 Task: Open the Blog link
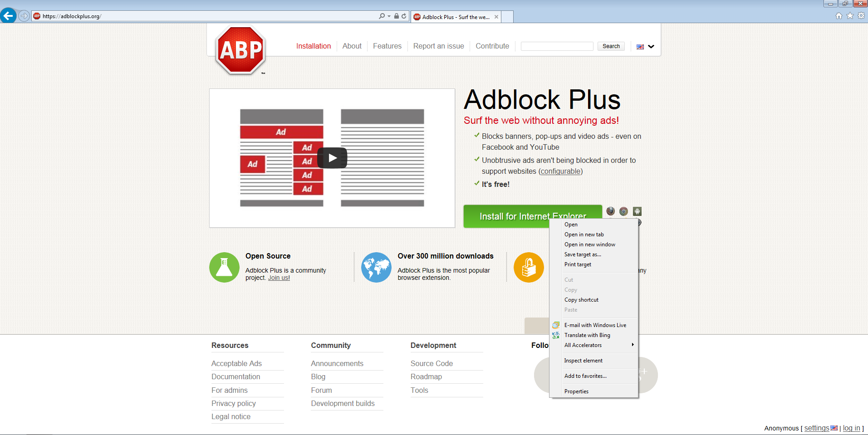click(x=318, y=376)
